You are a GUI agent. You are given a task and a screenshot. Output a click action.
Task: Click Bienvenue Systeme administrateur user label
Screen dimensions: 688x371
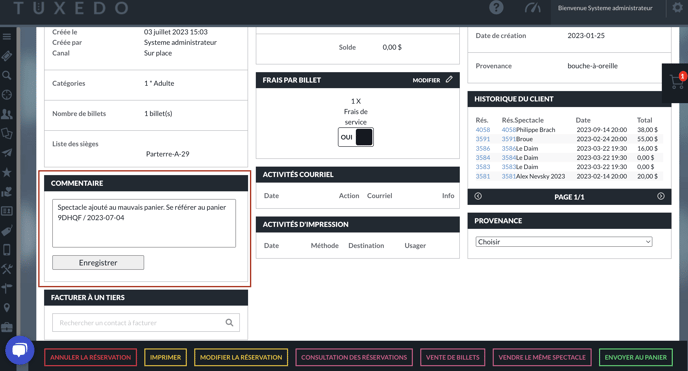click(x=605, y=8)
